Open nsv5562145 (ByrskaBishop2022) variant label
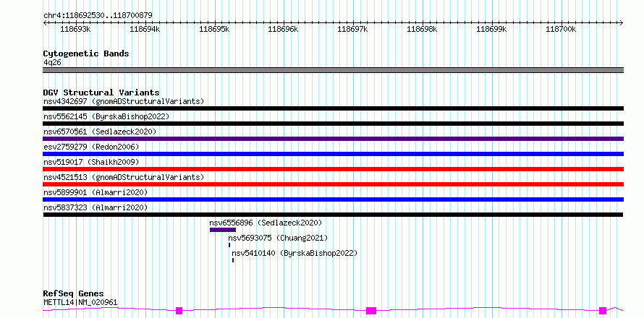Viewport: 644px width, 318px height. (x=106, y=116)
